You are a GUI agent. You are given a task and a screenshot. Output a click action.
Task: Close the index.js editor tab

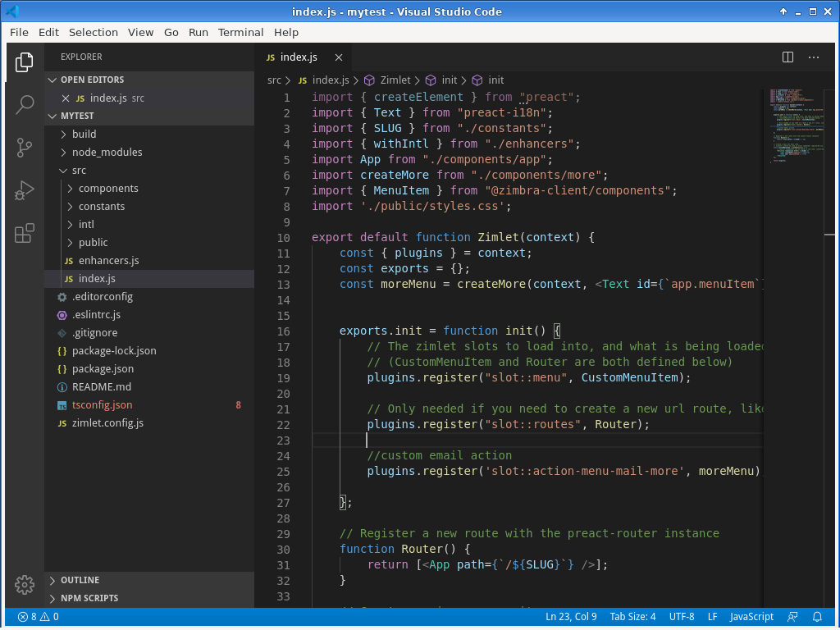click(x=339, y=57)
